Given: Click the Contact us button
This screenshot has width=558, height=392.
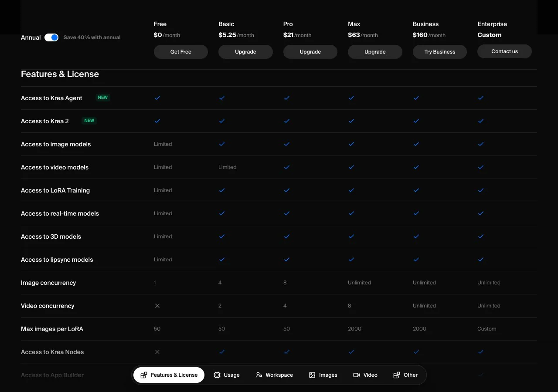Looking at the screenshot, I should 504,51.
